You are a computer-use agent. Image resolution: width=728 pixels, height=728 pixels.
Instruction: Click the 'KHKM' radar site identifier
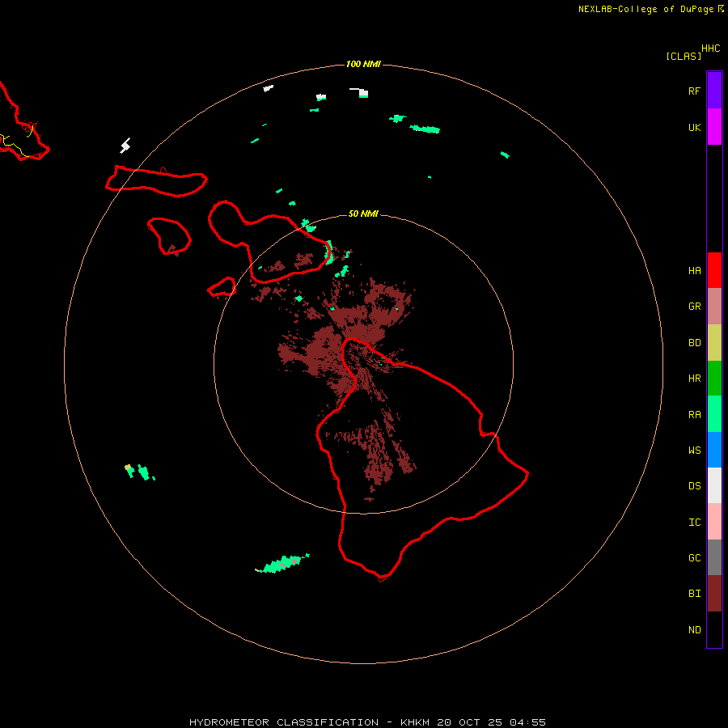tap(415, 722)
